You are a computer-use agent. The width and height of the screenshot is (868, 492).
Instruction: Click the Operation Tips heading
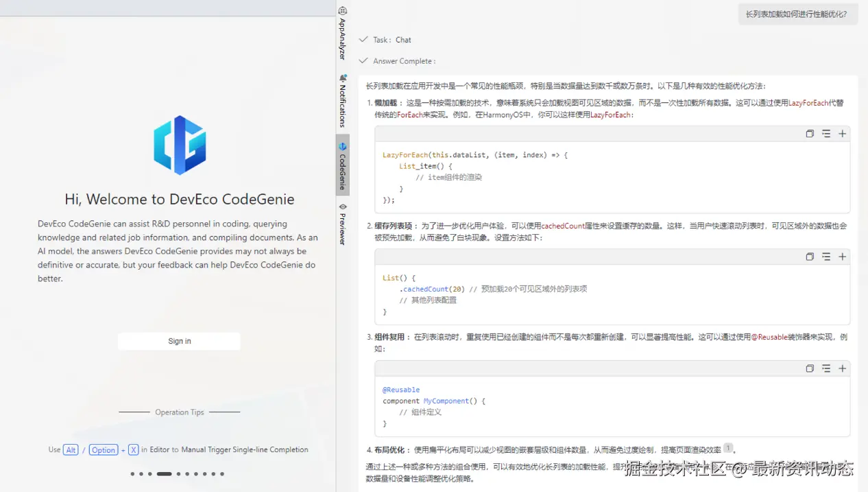coord(180,412)
